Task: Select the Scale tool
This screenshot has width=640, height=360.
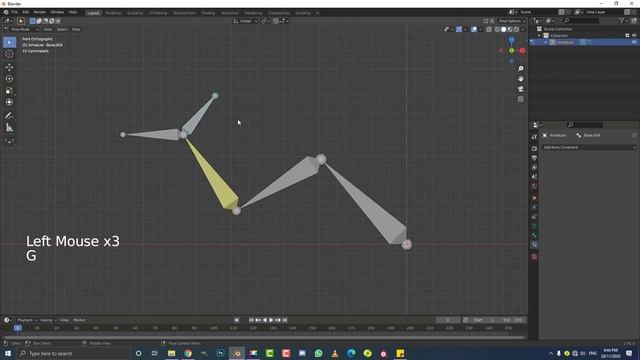Action: point(9,91)
